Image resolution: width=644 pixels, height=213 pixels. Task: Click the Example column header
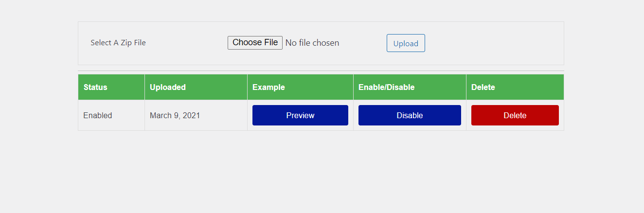pos(268,88)
